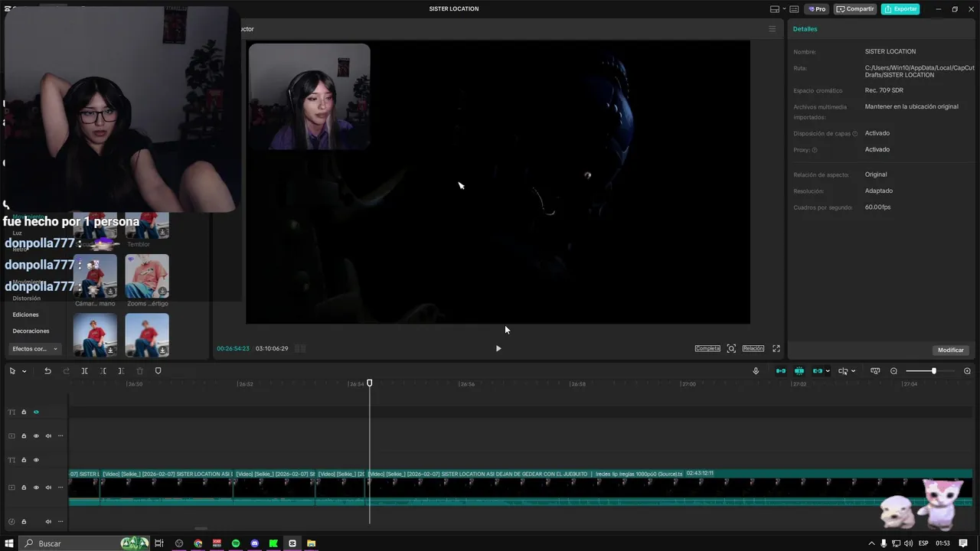Screen dimensions: 980x551
Task: Delete right of playhead with trim-right tool
Action: point(121,371)
